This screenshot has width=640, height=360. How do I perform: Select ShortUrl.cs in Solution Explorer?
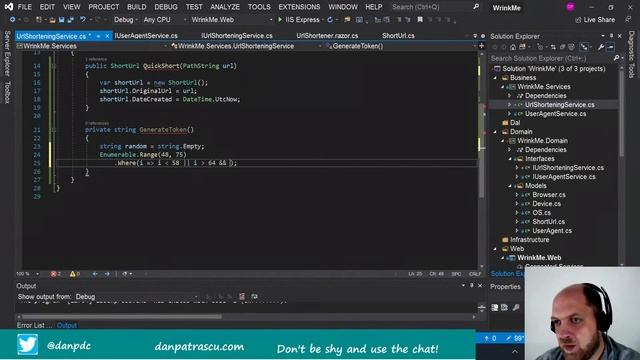click(x=548, y=222)
